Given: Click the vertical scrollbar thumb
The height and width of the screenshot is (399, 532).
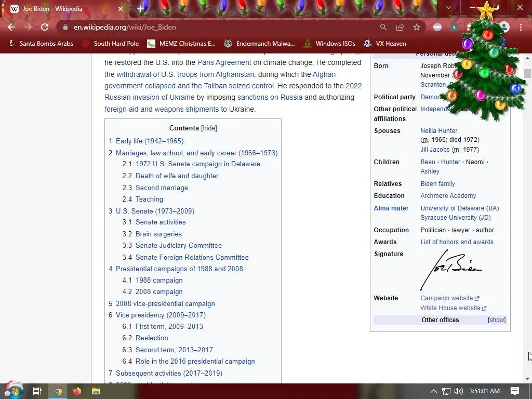Looking at the screenshot, I should click(x=527, y=73).
